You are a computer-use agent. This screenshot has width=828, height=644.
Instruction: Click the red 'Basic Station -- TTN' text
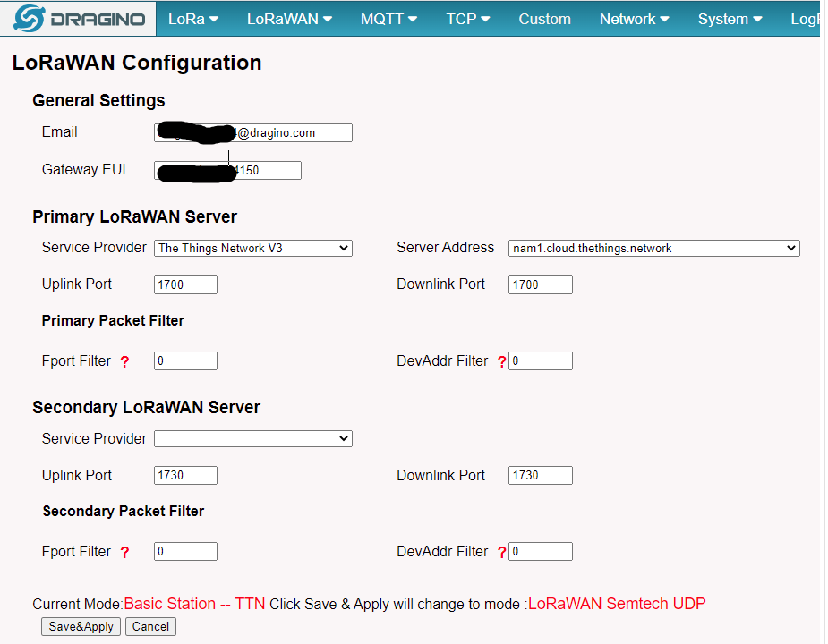click(194, 604)
